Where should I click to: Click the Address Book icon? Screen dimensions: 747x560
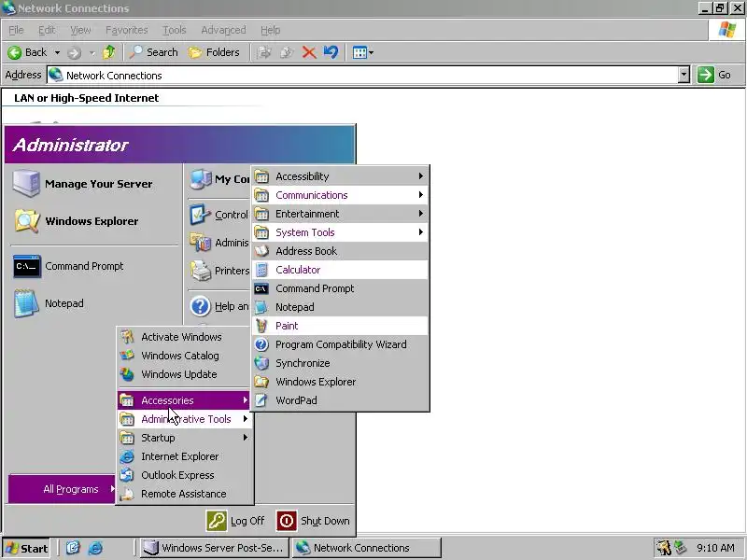[x=261, y=251]
